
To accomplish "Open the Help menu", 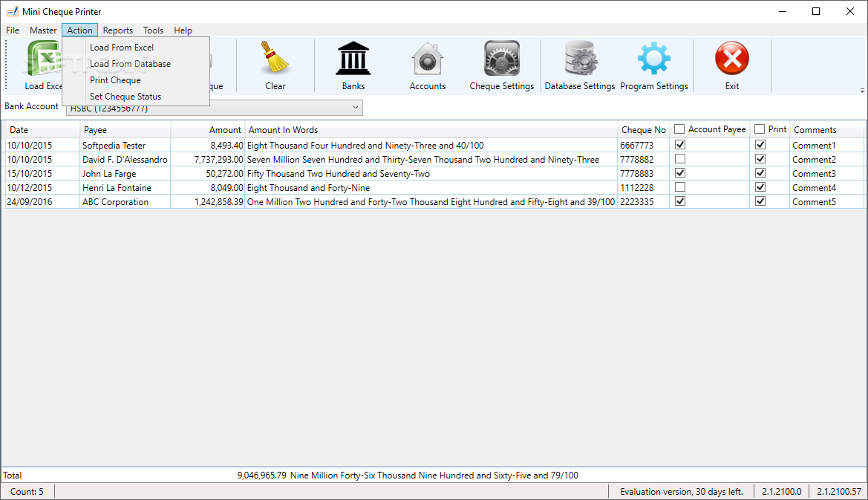I will [183, 30].
